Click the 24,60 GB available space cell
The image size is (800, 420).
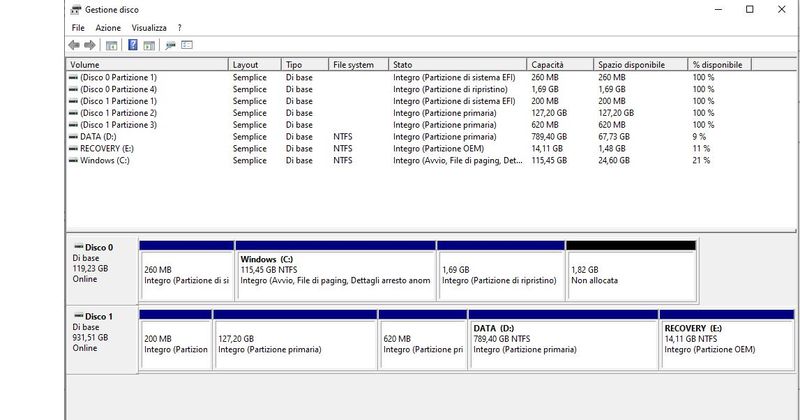614,160
